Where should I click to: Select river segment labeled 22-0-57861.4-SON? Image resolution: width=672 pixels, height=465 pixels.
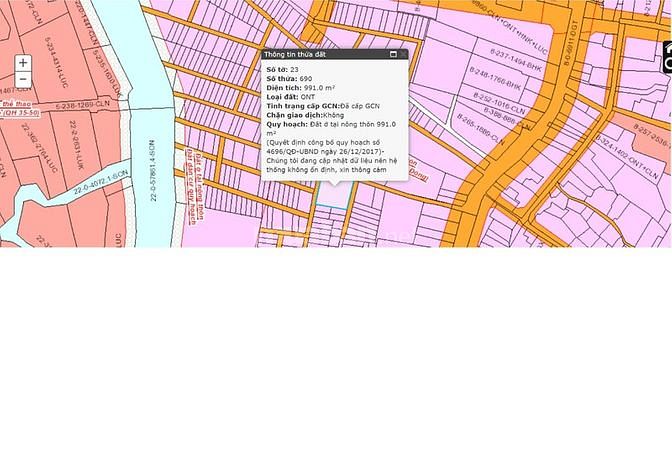click(x=153, y=171)
